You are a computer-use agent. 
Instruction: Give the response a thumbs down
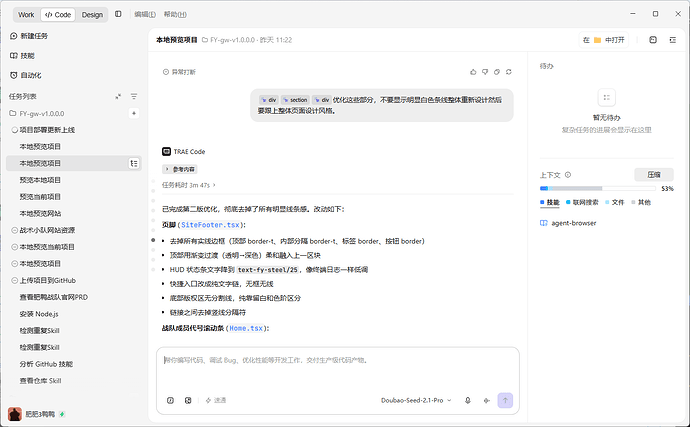point(485,72)
